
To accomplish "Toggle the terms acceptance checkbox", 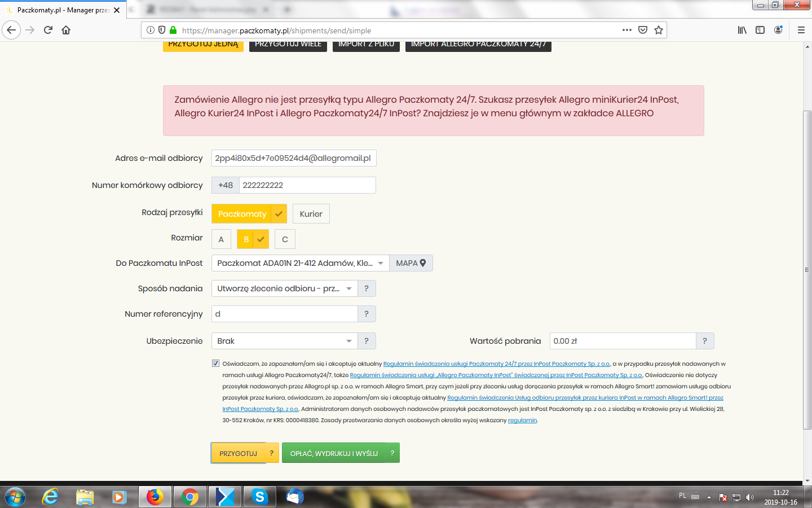I will 215,364.
